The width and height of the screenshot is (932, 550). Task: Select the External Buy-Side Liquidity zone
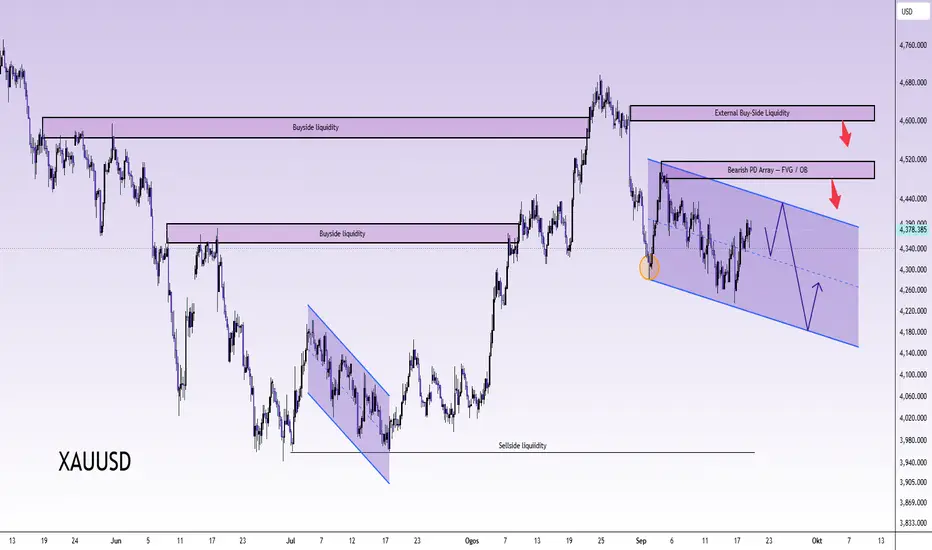pyautogui.click(x=752, y=113)
